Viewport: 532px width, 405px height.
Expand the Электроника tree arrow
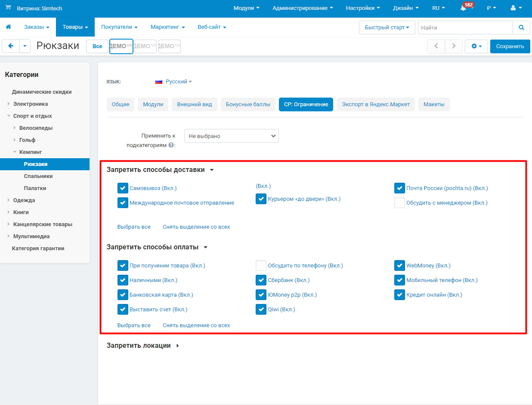coord(9,104)
